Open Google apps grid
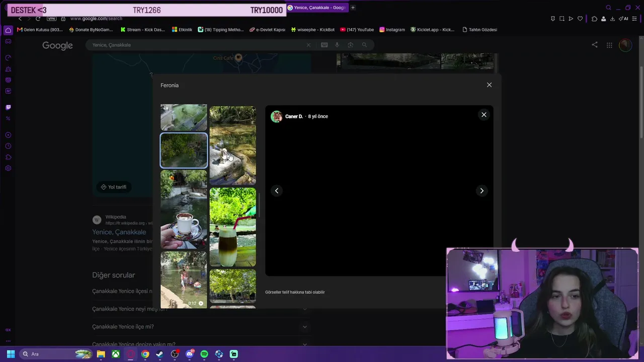Viewport: 644px width, 362px height. point(609,45)
